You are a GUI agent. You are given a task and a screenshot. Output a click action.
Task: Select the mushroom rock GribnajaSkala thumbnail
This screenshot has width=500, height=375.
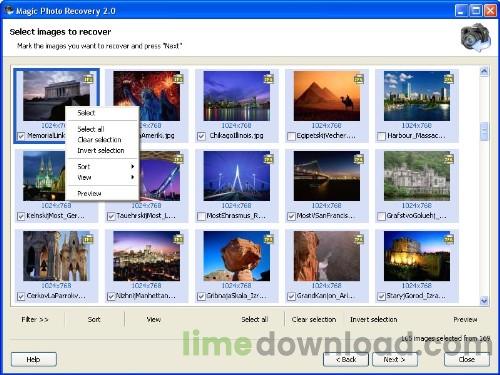click(x=237, y=256)
